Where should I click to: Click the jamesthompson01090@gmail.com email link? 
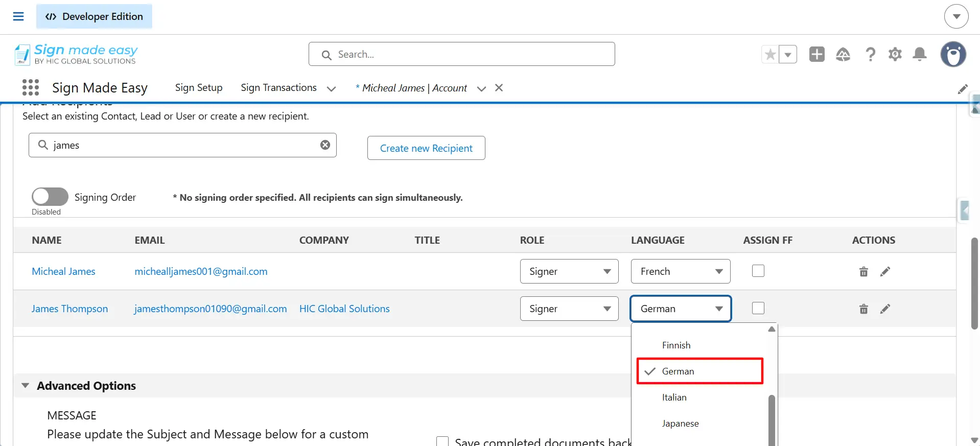210,309
